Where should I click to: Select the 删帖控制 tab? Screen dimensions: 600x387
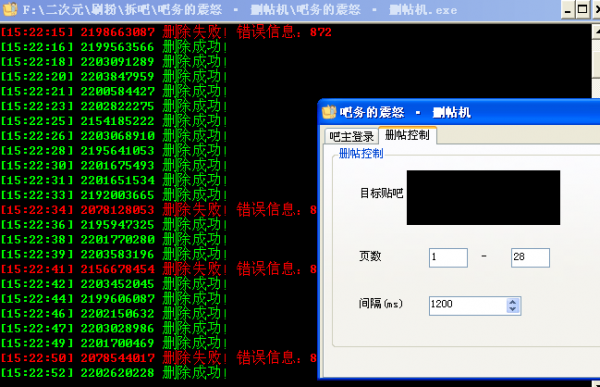pyautogui.click(x=407, y=135)
